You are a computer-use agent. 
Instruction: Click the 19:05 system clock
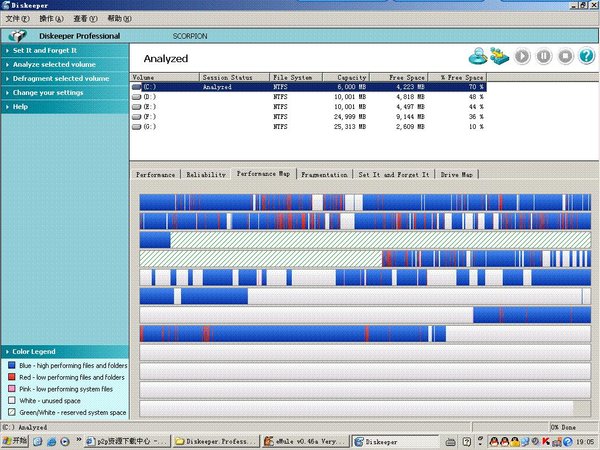[x=585, y=442]
